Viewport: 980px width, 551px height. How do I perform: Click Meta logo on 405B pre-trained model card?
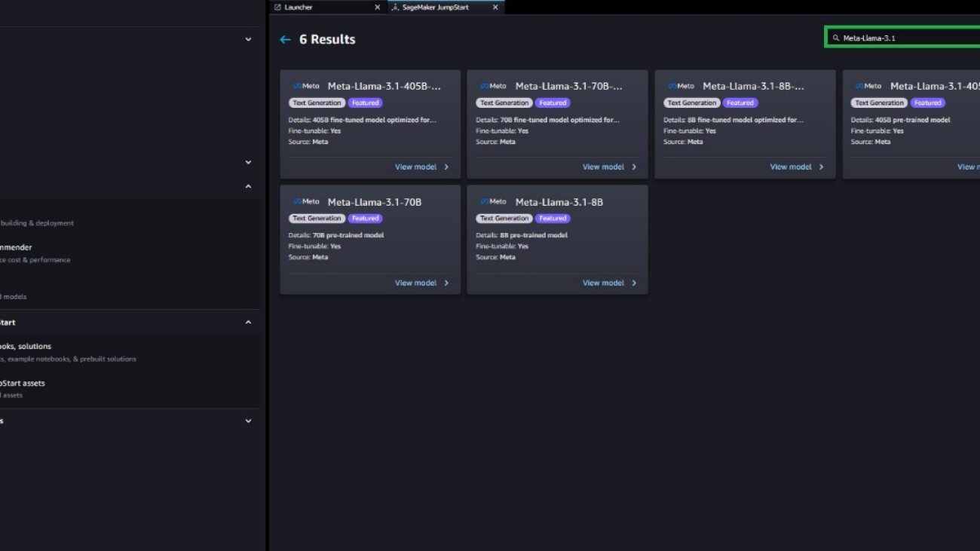868,86
